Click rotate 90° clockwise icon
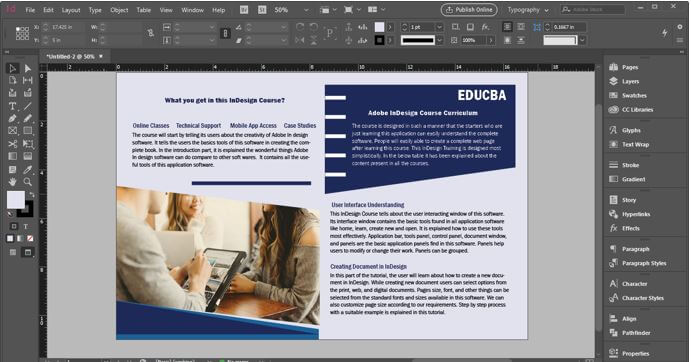Image resolution: width=691 pixels, height=362 pixels. coord(300,27)
